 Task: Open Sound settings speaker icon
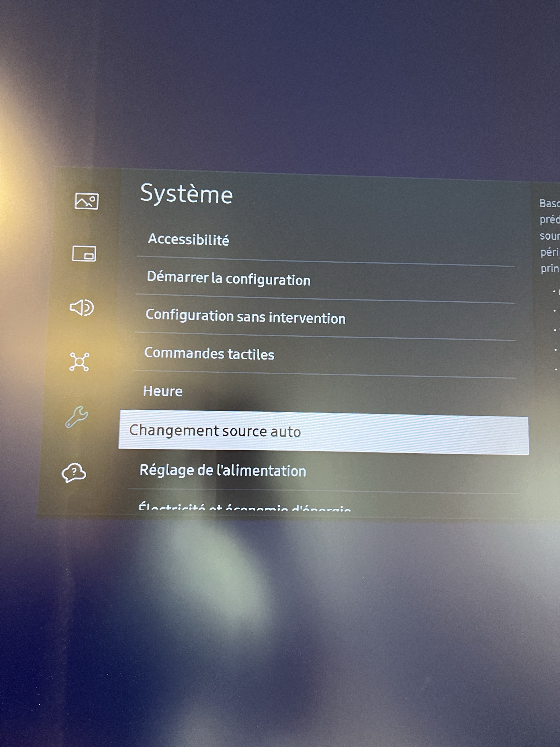coord(82,308)
